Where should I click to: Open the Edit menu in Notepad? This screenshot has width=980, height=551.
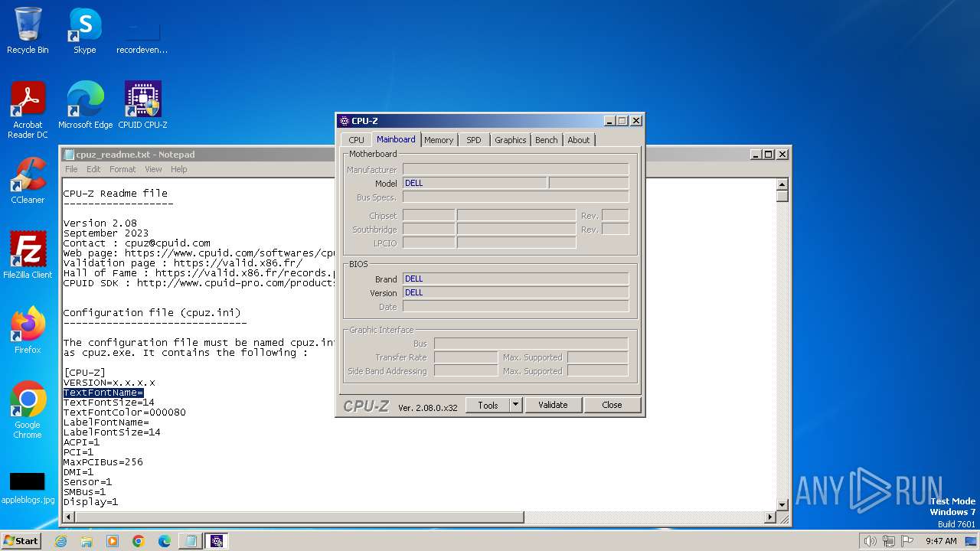pyautogui.click(x=93, y=169)
